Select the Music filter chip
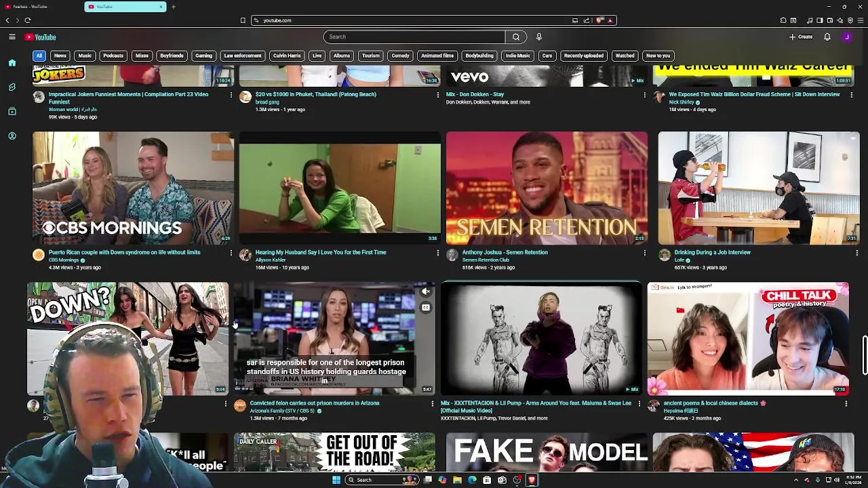Screen dimensions: 868x488 [x=85, y=56]
